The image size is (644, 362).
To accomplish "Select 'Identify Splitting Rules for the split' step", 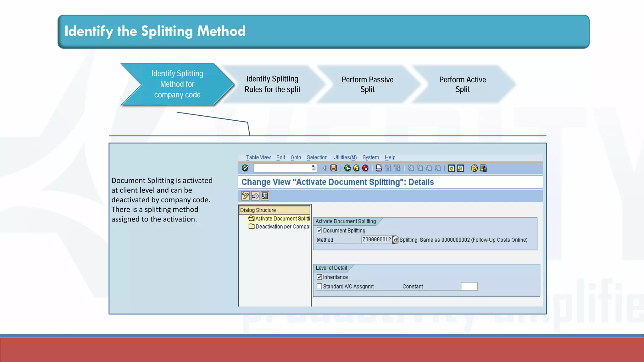I will [272, 84].
